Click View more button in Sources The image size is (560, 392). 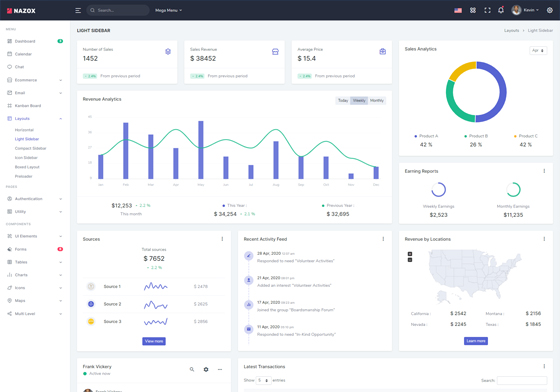(154, 341)
